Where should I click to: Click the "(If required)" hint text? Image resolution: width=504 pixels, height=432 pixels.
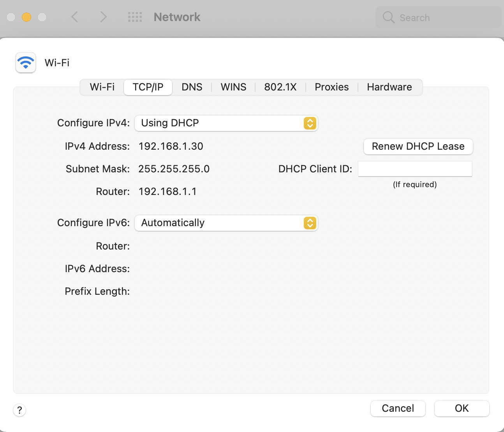(x=415, y=184)
